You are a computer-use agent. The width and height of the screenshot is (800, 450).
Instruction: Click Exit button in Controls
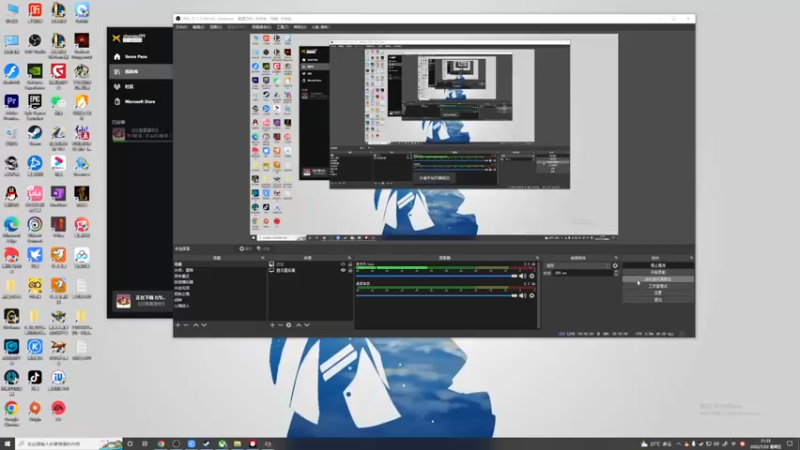click(658, 300)
